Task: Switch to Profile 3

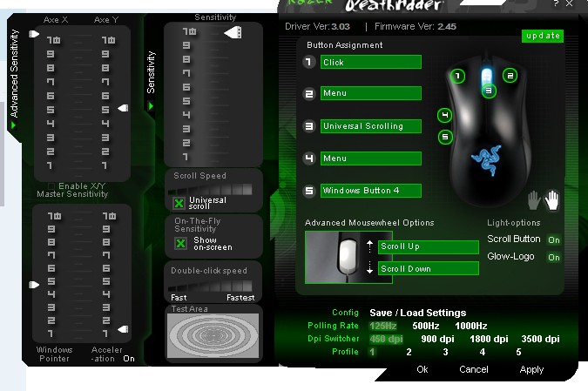Action: click(445, 352)
